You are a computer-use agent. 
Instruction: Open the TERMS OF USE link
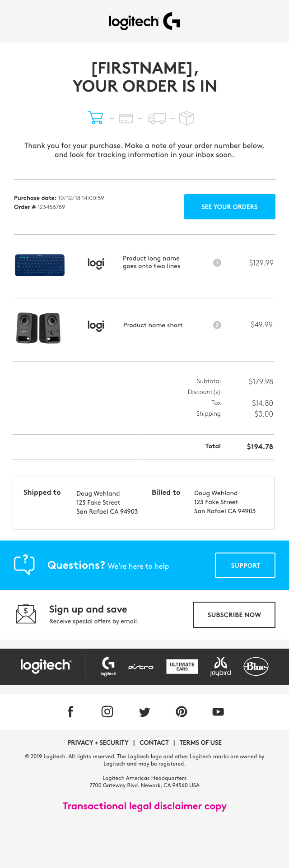[200, 743]
